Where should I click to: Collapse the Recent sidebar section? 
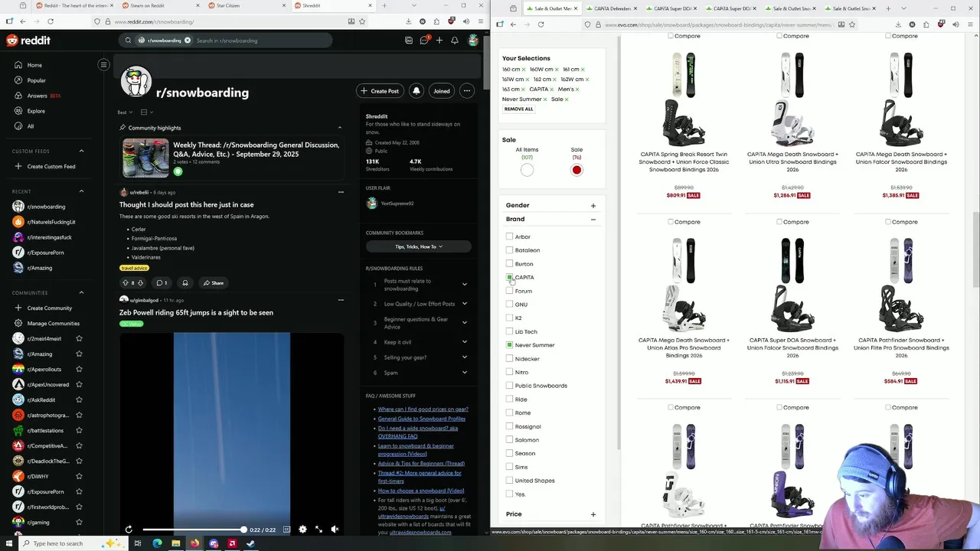pyautogui.click(x=81, y=191)
